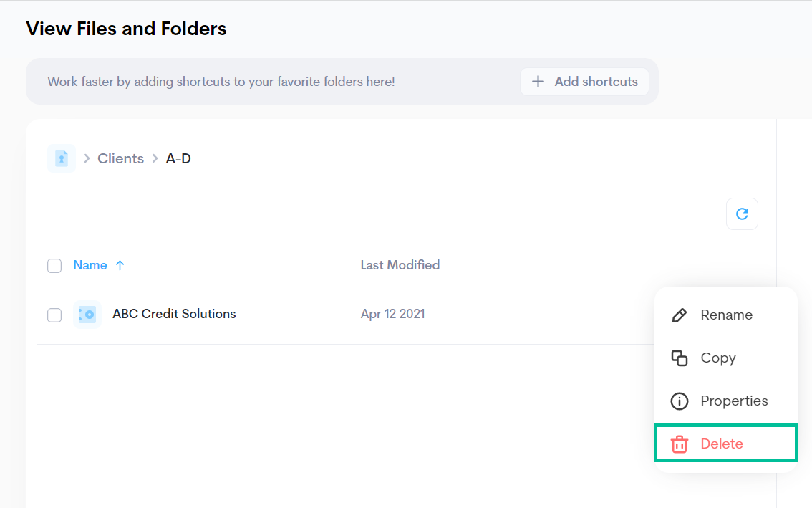Click the info icon beside Properties
This screenshot has width=812, height=508.
(x=679, y=401)
